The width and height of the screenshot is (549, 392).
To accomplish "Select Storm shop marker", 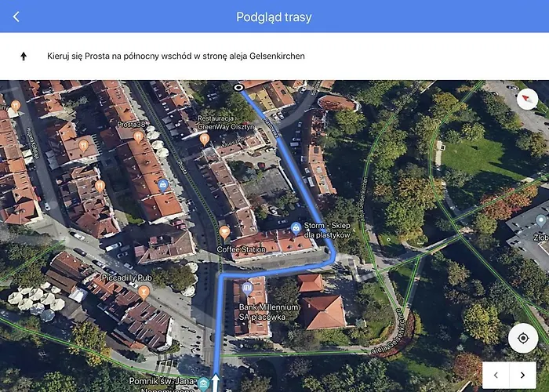I will point(296,228).
